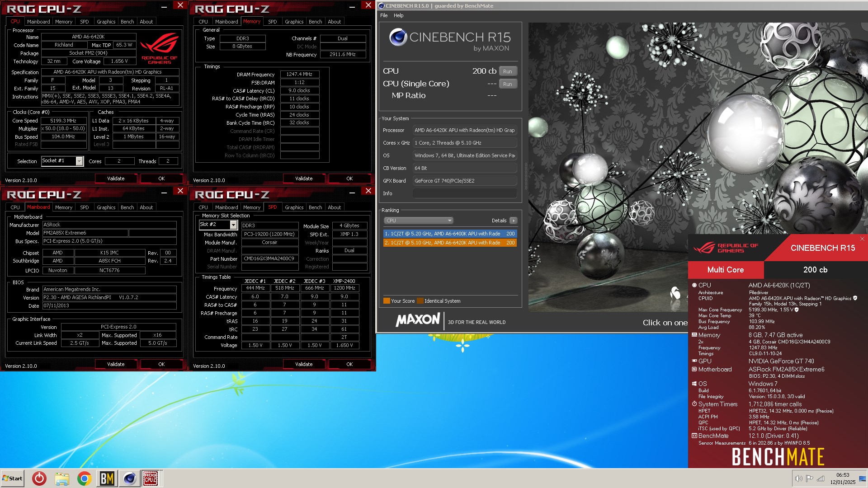This screenshot has width=868, height=488.
Task: Open the Help menu in Cinebench
Action: pos(398,15)
